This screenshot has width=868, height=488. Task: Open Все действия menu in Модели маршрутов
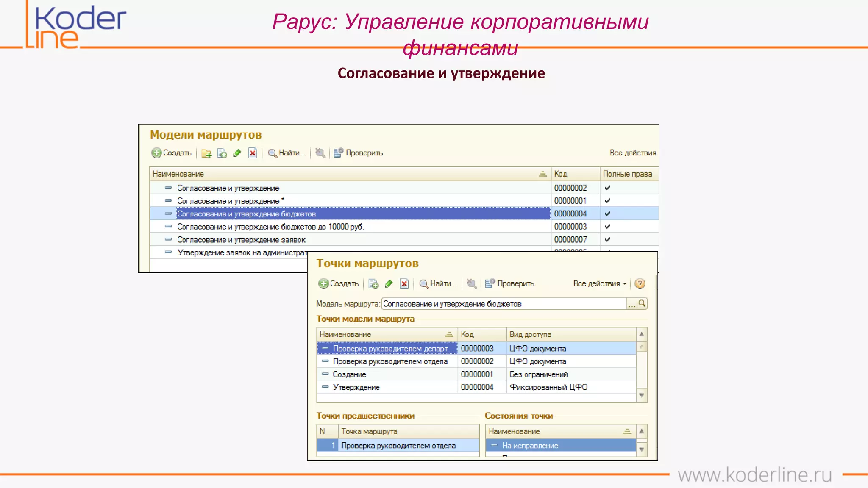633,153
